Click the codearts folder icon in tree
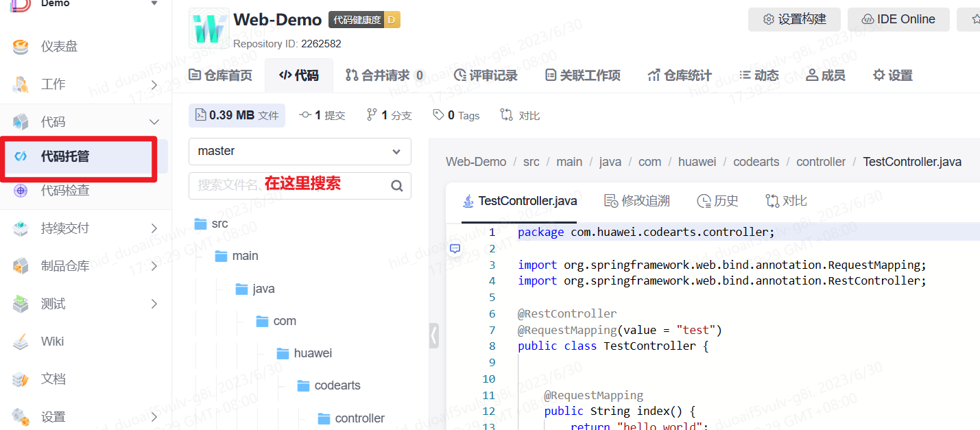Viewport: 980px width, 430px height. point(303,385)
